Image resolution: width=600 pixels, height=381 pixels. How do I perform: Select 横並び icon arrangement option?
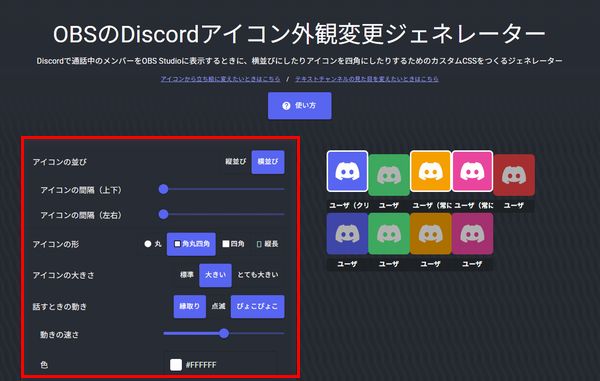[x=268, y=162]
